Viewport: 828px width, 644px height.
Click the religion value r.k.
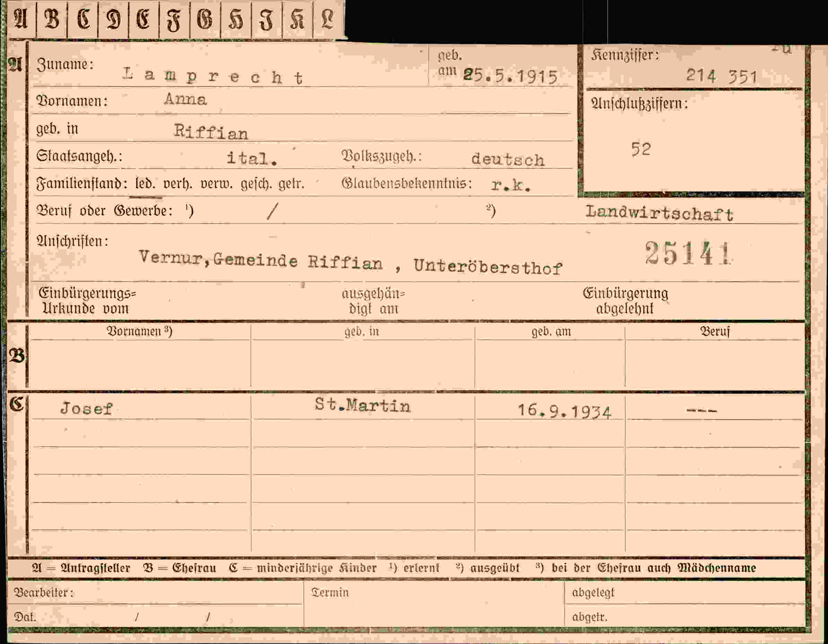click(510, 185)
